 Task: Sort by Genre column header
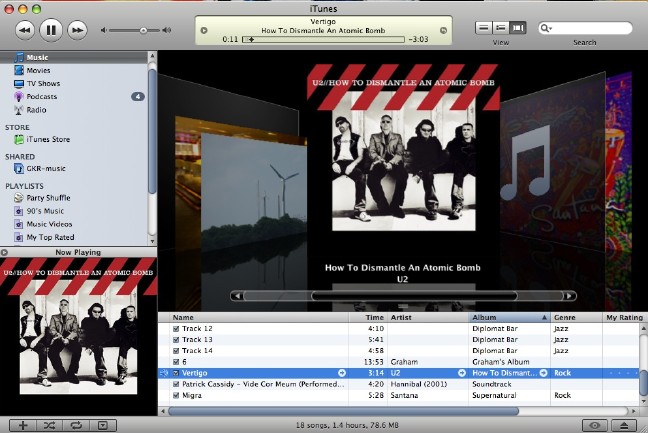(x=577, y=317)
